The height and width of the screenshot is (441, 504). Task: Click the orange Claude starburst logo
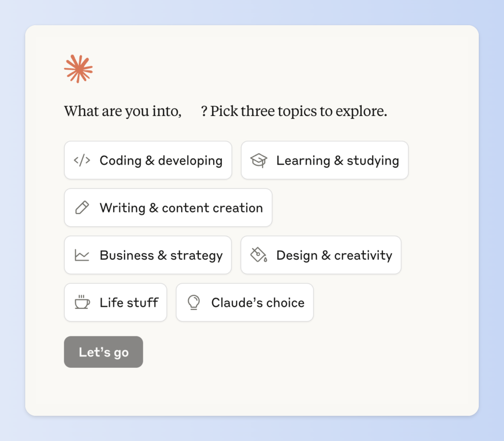(x=78, y=68)
